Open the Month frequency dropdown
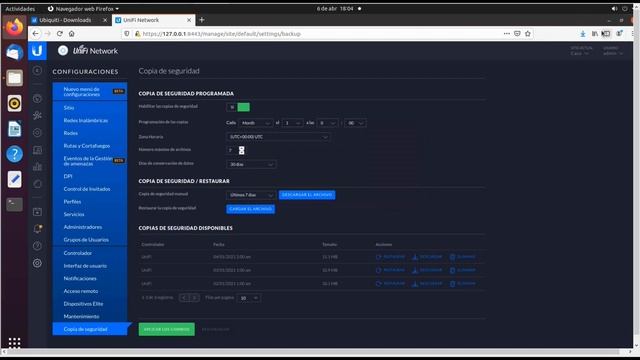 pyautogui.click(x=256, y=123)
